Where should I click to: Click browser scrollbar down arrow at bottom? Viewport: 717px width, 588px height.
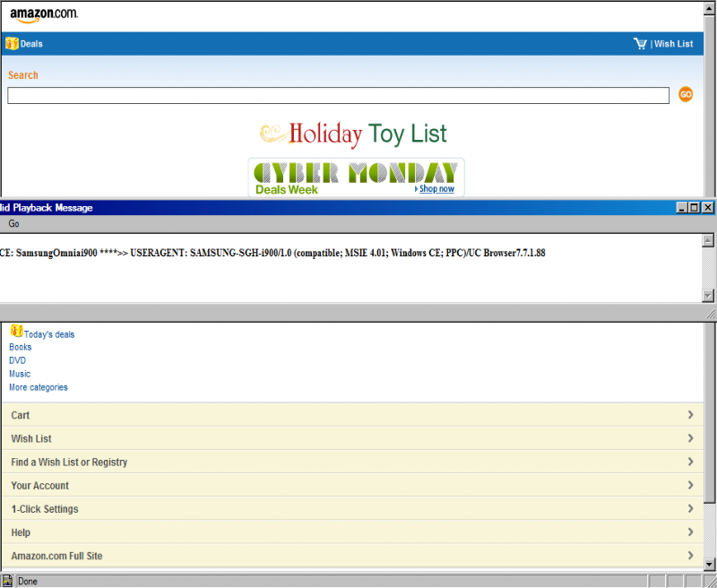pos(709,564)
